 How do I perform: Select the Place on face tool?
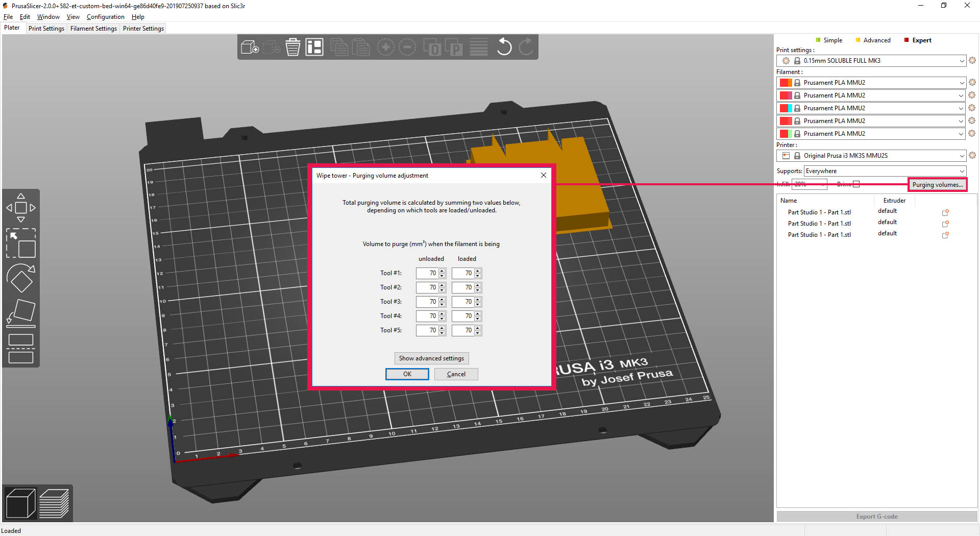point(21,312)
